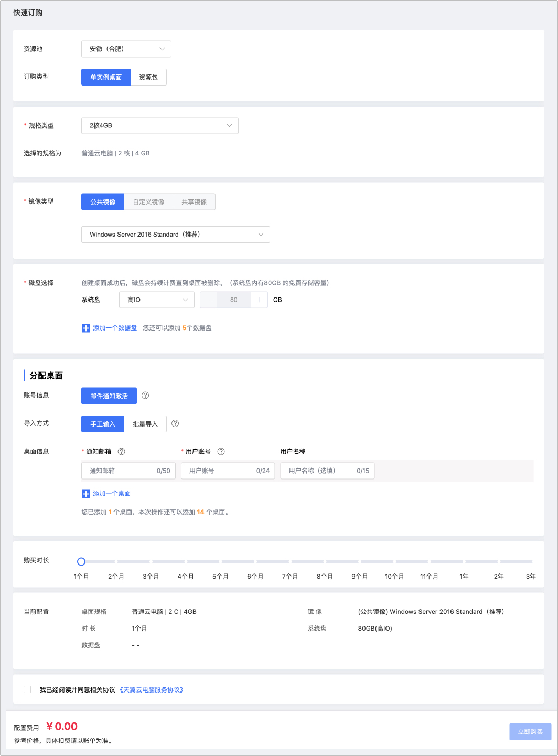Screen dimensions: 558x756
Task: Select the 共享镜像 image type tab
Action: coord(194,201)
